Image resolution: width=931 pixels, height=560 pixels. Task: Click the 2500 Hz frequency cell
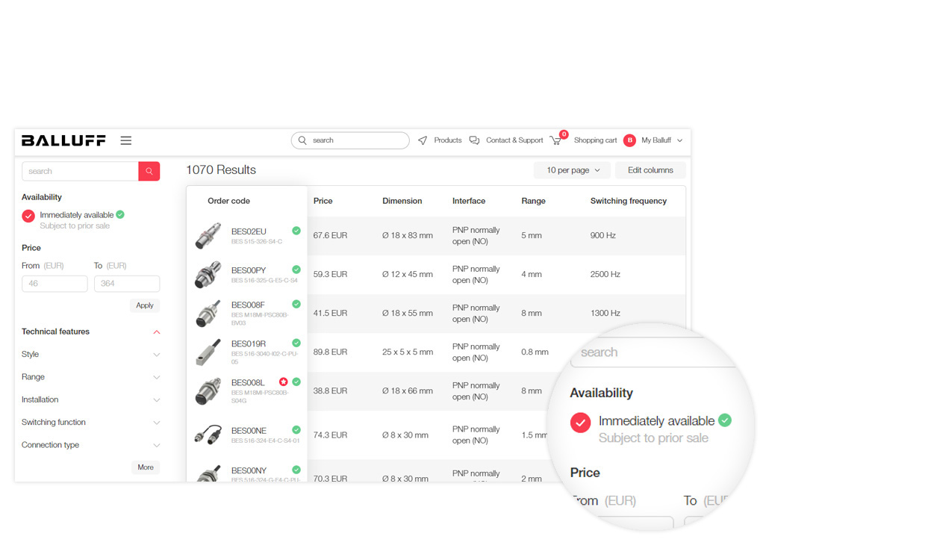[605, 274]
